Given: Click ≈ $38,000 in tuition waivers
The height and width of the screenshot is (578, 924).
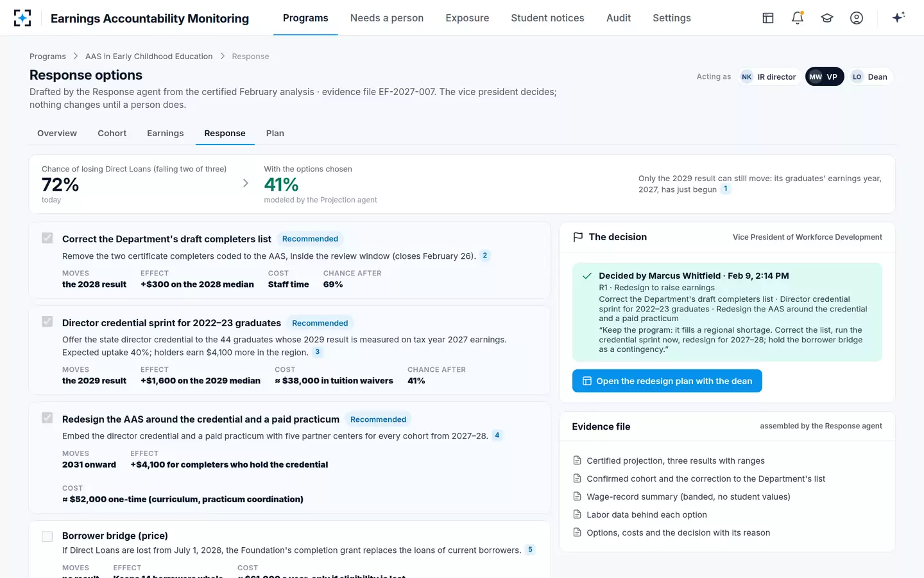Looking at the screenshot, I should (334, 381).
